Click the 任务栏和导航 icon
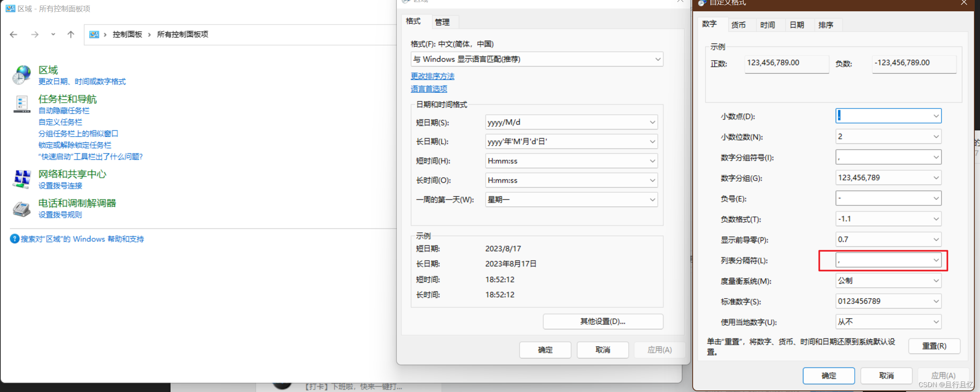Screen dimensions: 980x392 [x=21, y=104]
